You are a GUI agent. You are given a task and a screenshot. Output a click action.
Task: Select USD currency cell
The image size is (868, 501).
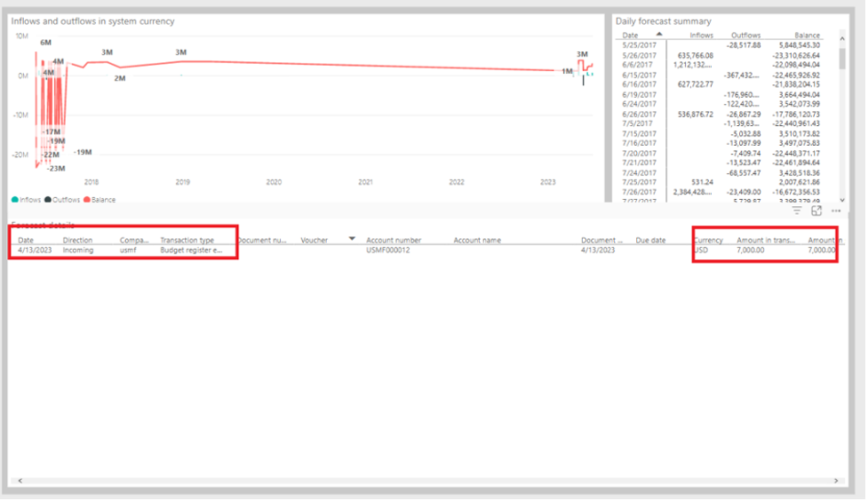point(701,250)
